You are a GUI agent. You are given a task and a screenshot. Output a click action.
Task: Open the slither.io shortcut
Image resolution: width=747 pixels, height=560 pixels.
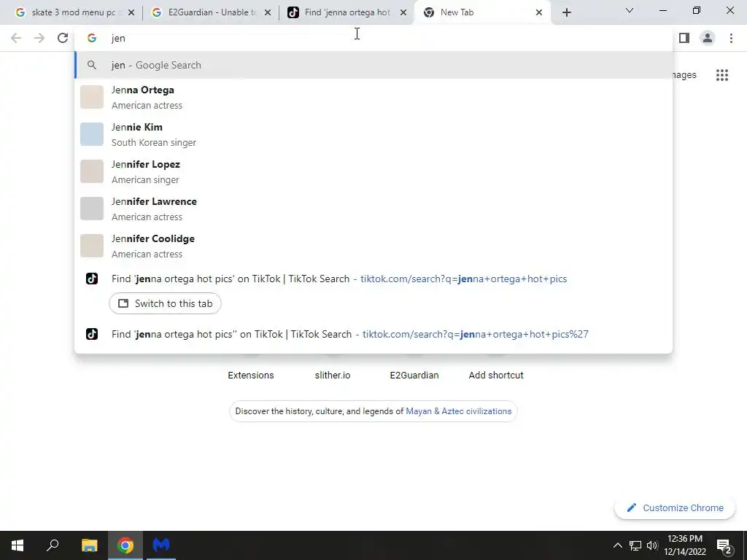coord(333,376)
